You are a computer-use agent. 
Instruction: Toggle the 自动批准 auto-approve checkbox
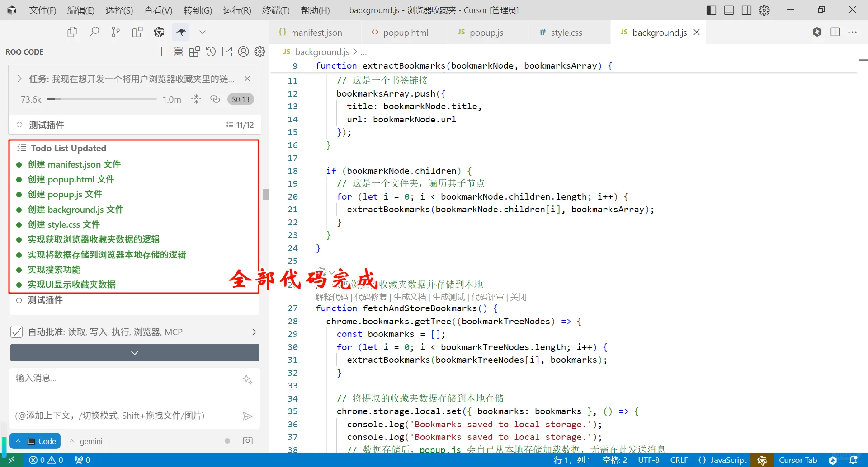17,332
